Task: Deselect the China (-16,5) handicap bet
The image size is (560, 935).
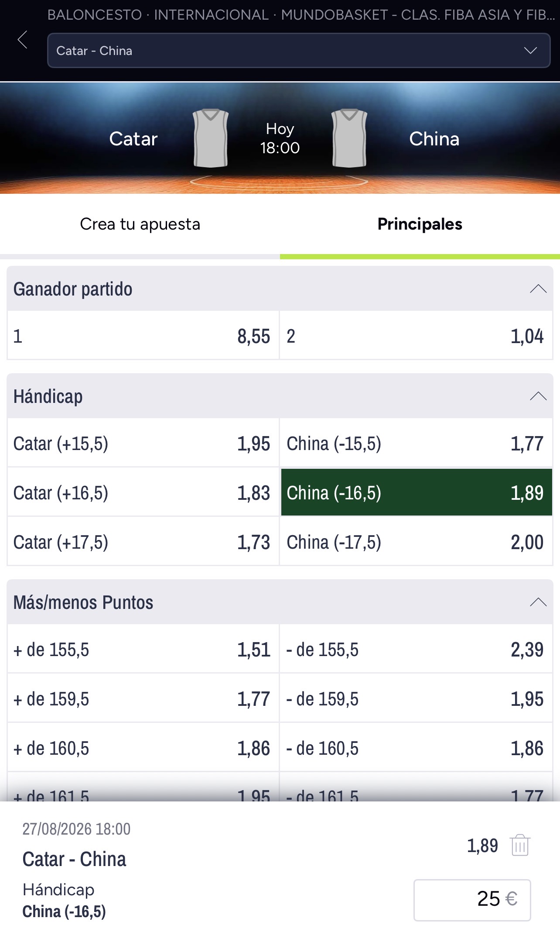Action: 417,492
